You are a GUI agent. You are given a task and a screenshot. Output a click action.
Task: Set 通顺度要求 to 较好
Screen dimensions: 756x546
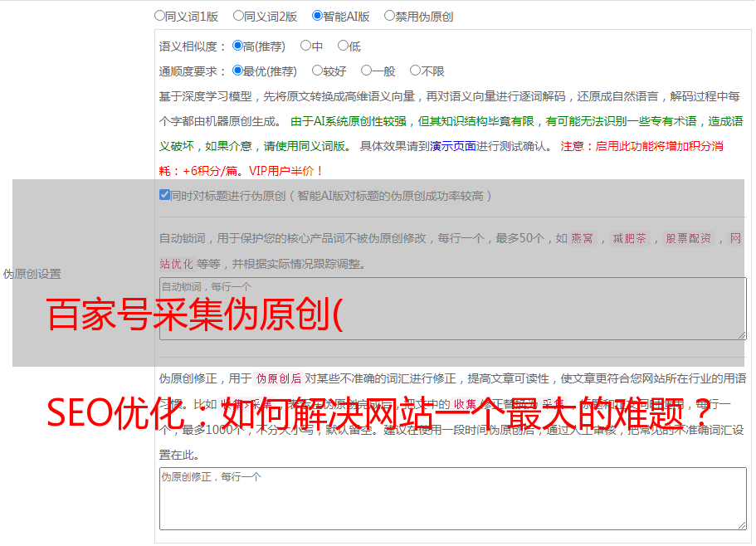click(317, 71)
